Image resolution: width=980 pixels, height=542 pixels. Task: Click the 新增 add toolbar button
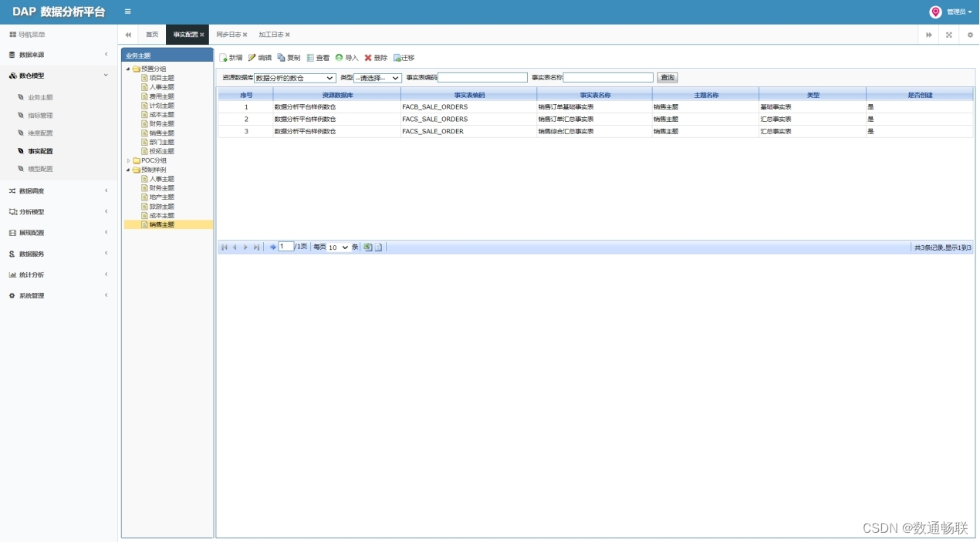pyautogui.click(x=231, y=58)
